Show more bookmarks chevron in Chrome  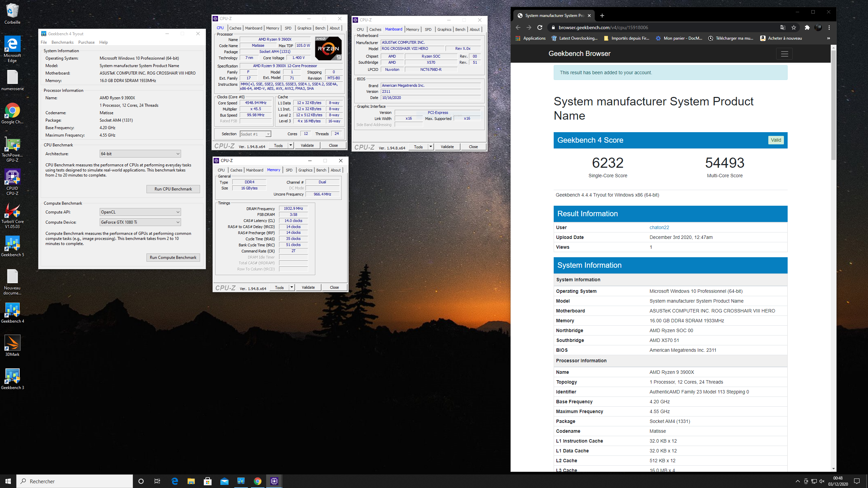coord(828,38)
